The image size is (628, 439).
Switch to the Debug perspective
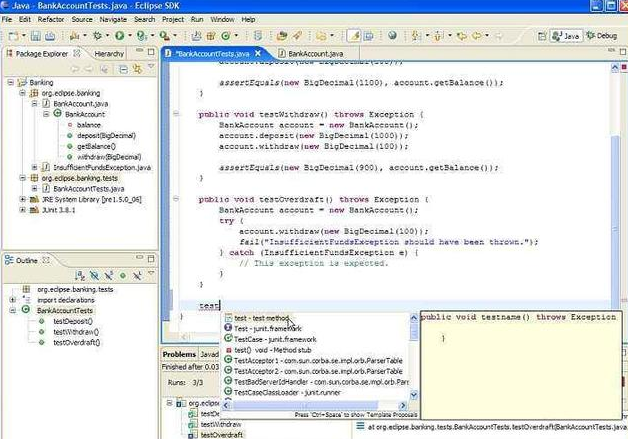point(602,35)
